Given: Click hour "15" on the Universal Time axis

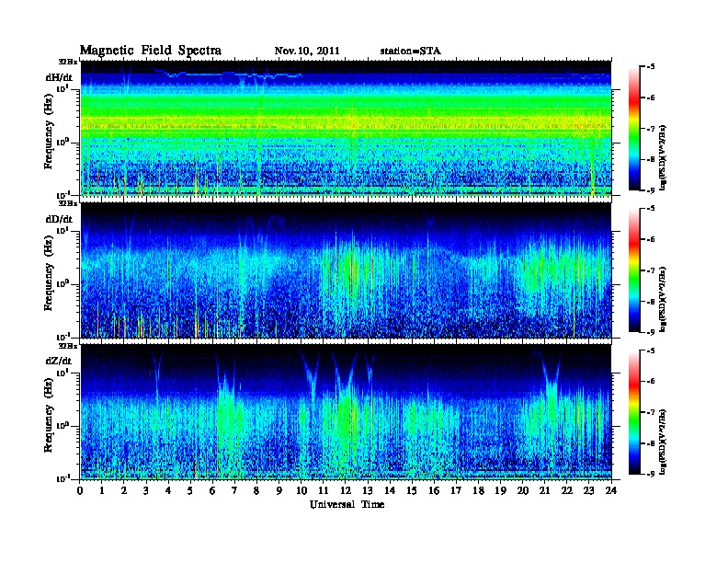Looking at the screenshot, I should 412,490.
